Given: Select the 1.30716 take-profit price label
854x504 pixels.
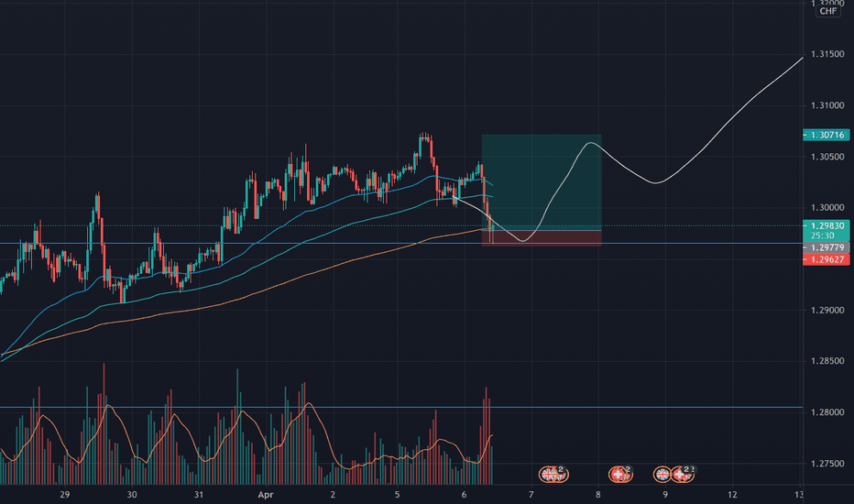Looking at the screenshot, I should point(827,135).
